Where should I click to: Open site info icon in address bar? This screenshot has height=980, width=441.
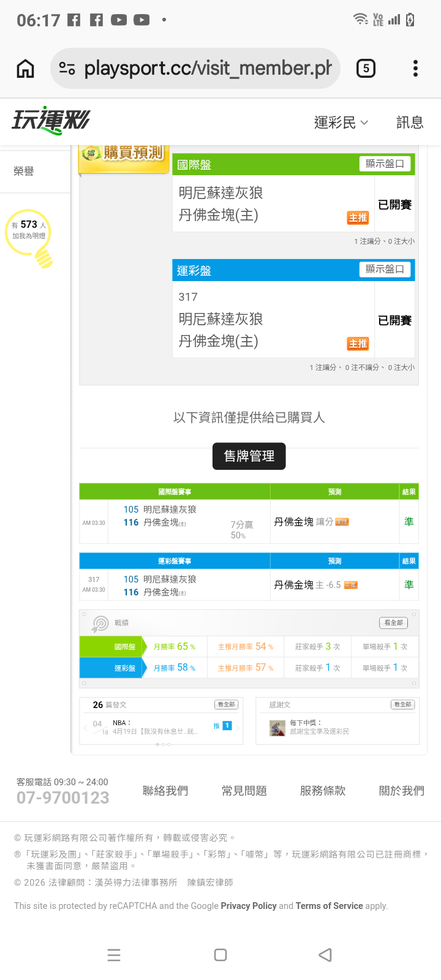tap(67, 69)
